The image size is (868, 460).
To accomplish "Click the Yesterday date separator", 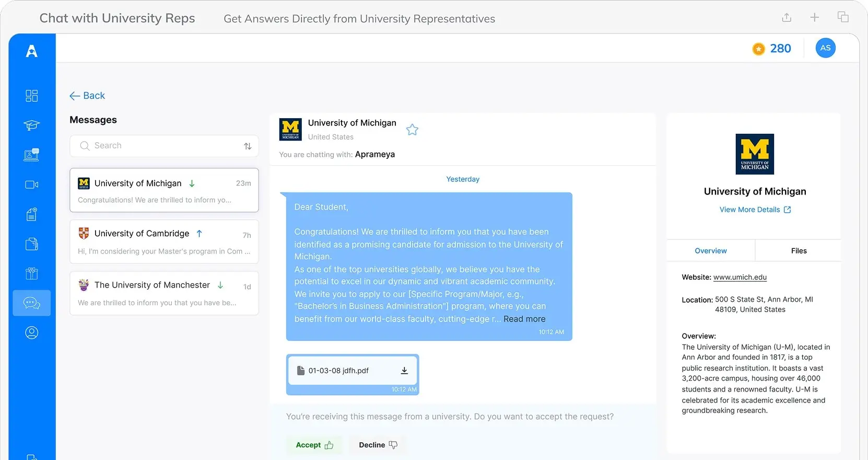I will 463,179.
